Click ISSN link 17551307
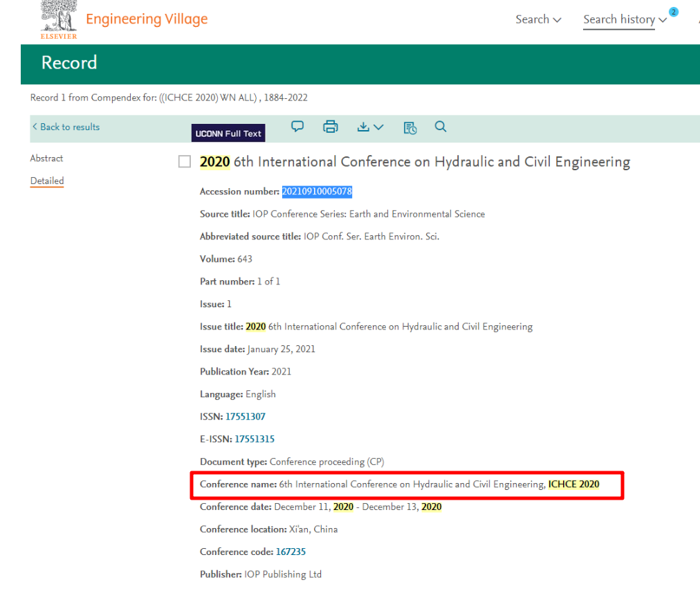 click(246, 417)
